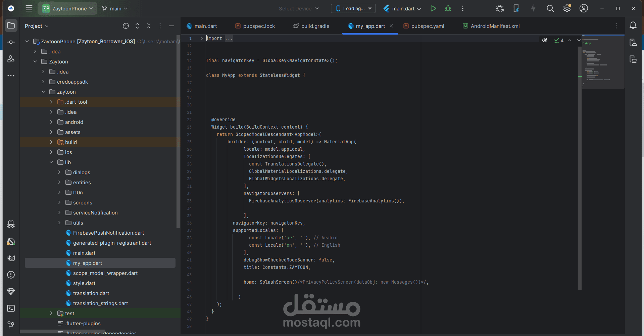644x336 pixels.
Task: Open the Project view mode dropdown
Action: 37,26
